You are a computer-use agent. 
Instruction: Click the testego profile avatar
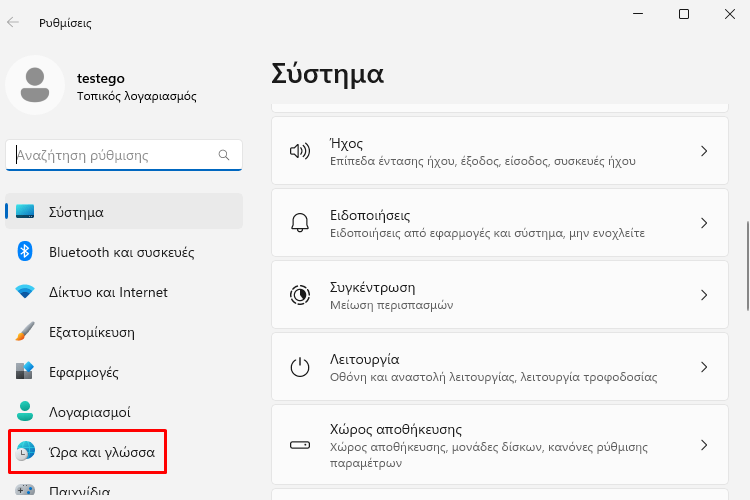point(35,85)
